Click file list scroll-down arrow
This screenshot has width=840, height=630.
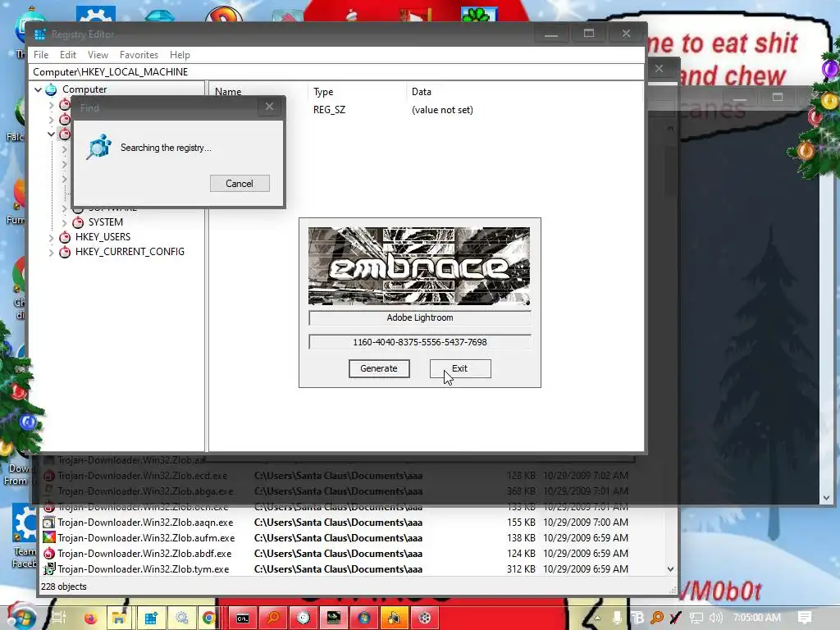click(x=670, y=569)
